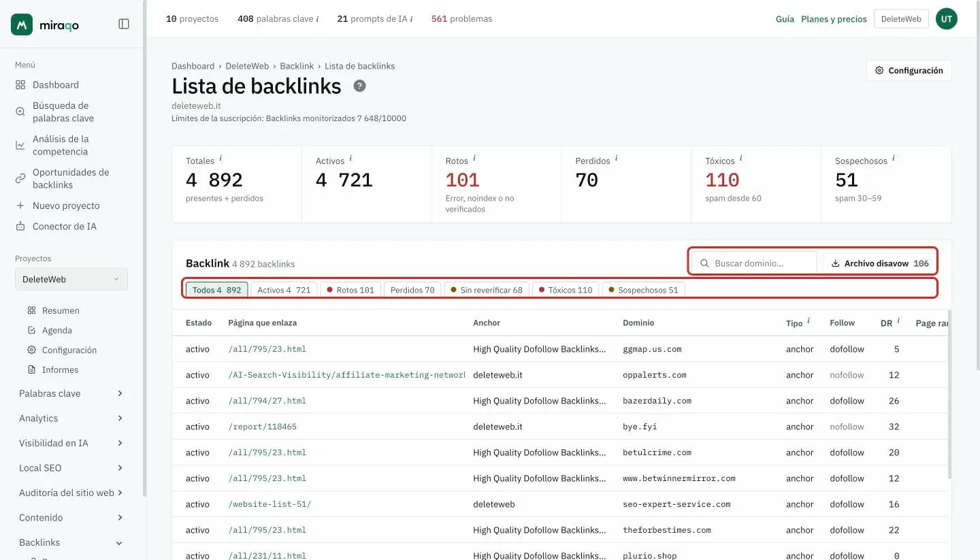Open the UT user avatar menu
This screenshot has height=560, width=980.
[x=946, y=19]
